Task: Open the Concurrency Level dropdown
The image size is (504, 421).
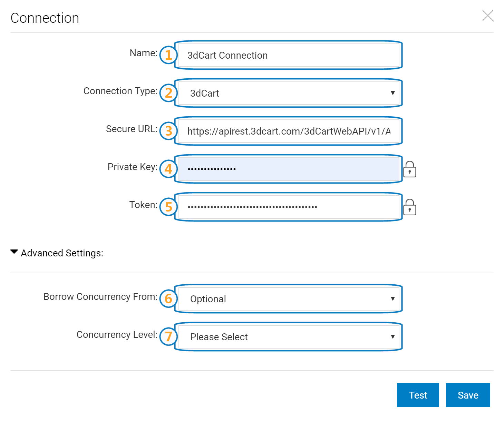Action: 289,337
